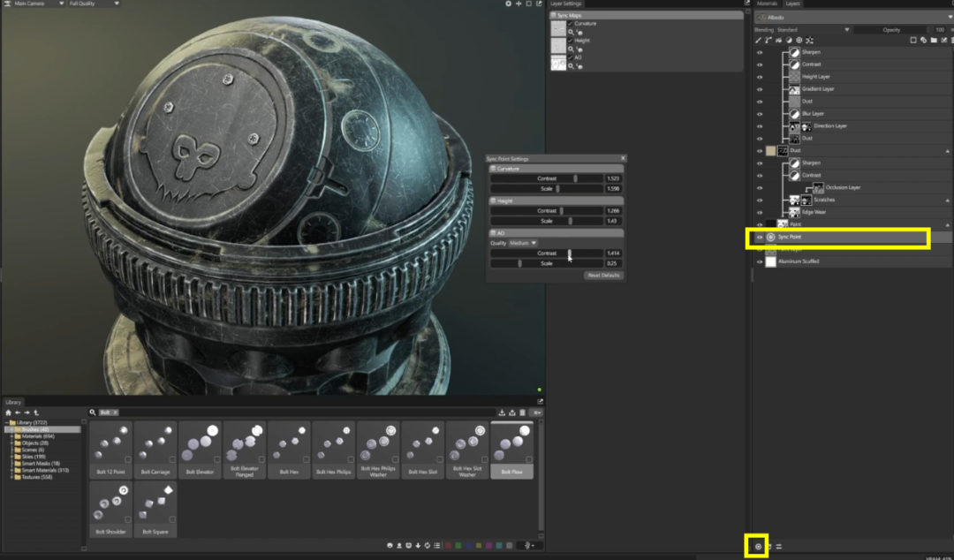Image resolution: width=954 pixels, height=560 pixels.
Task: Click the viewport settings gear icon
Action: pyautogui.click(x=508, y=4)
